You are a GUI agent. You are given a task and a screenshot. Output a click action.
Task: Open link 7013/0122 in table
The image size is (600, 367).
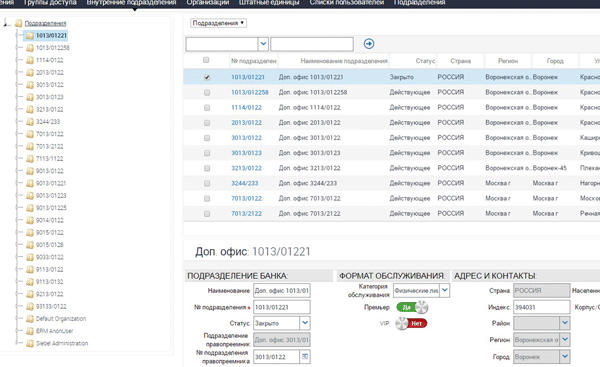pos(246,198)
